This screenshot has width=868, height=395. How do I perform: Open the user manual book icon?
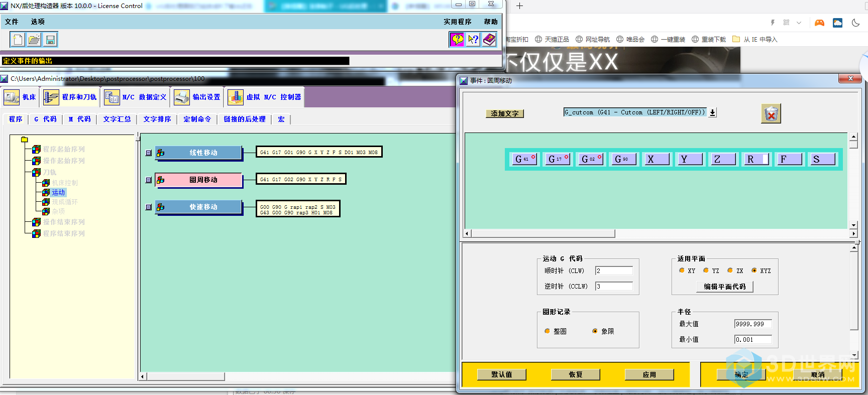pos(489,39)
